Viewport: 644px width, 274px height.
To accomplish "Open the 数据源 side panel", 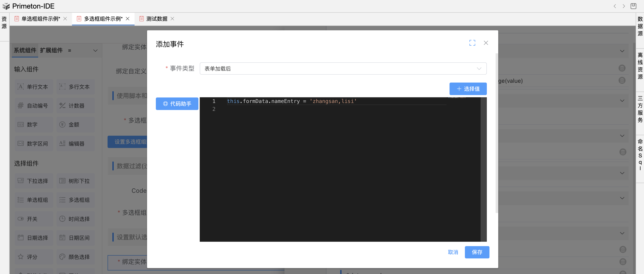I will click(640, 26).
